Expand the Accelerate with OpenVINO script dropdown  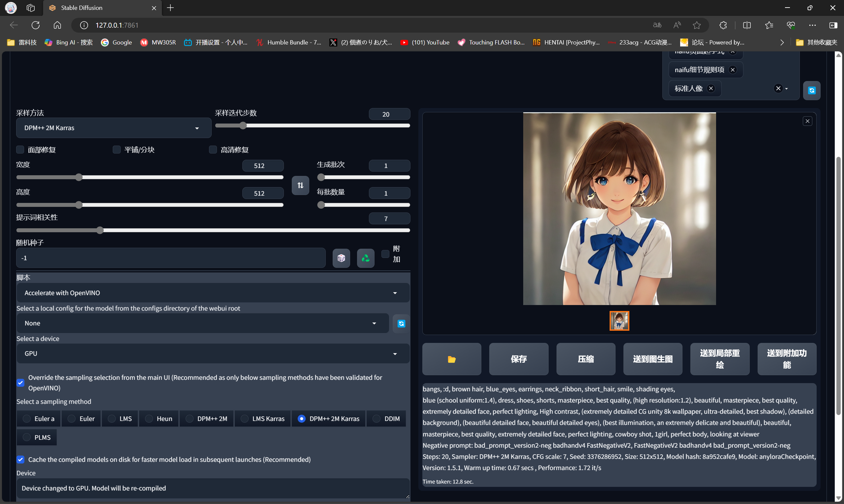coord(213,293)
